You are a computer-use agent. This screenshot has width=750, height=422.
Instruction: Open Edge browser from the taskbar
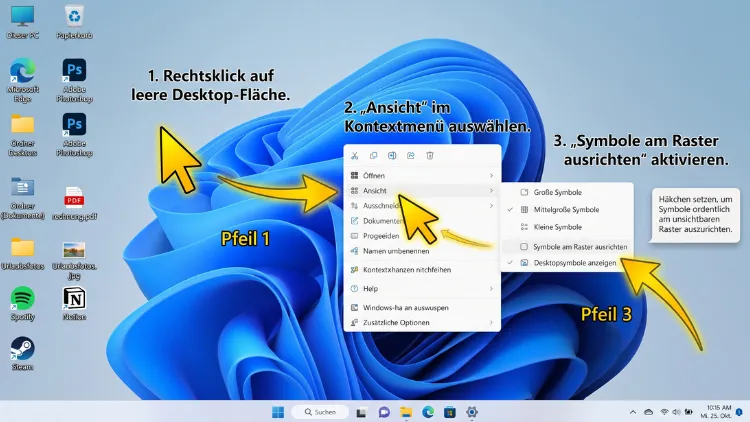[x=428, y=412]
